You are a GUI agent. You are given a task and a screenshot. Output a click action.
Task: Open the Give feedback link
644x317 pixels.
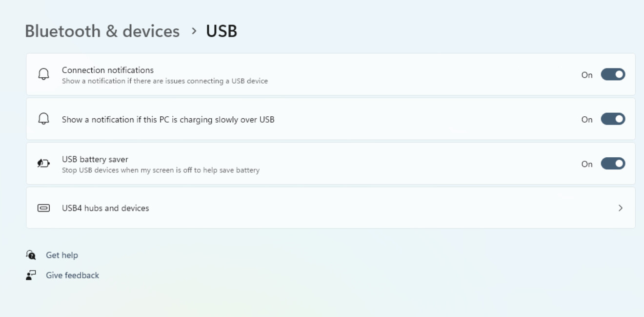pos(72,275)
